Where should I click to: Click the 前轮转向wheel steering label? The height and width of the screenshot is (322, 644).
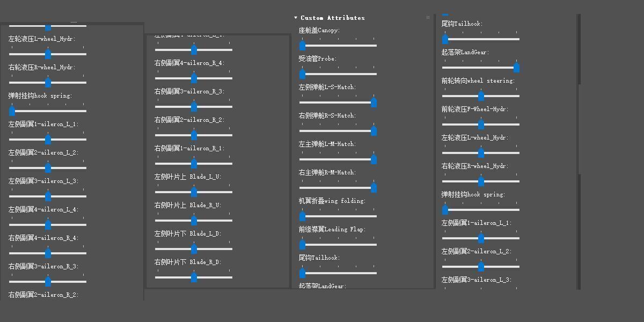(x=478, y=81)
